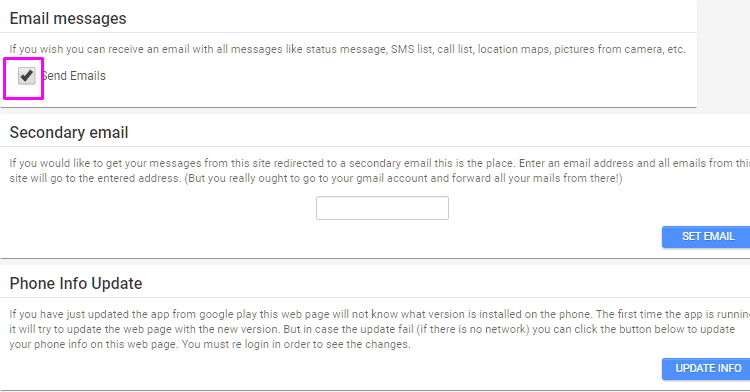Screen dimensions: 750x392
Task: Focus the secondary email address field
Action: point(382,208)
